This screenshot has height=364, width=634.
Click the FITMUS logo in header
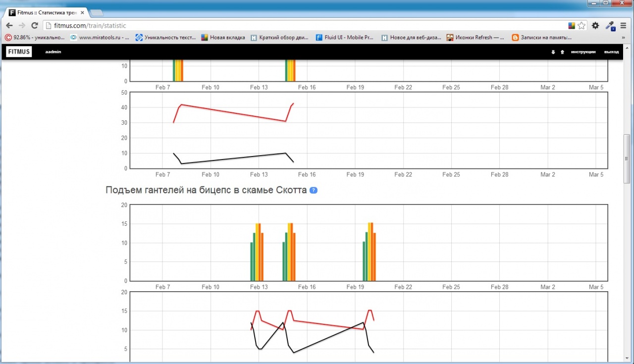tap(19, 52)
